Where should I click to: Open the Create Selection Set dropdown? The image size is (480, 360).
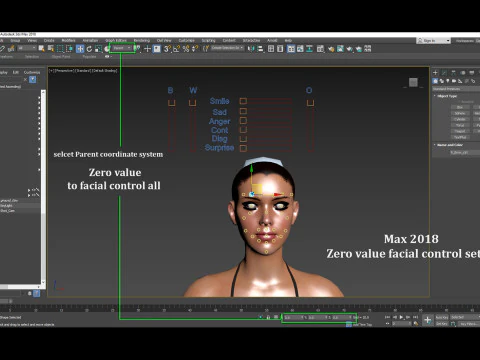point(228,48)
